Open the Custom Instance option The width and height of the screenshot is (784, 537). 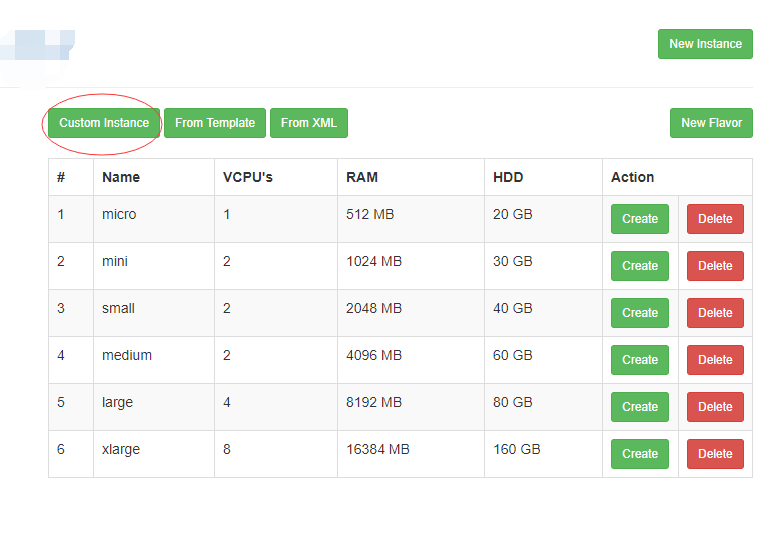104,123
